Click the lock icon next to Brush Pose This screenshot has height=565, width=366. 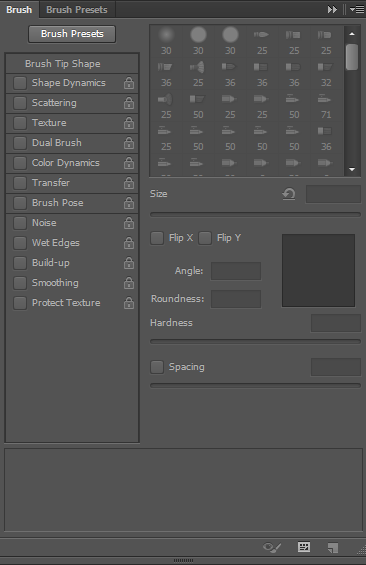[129, 203]
